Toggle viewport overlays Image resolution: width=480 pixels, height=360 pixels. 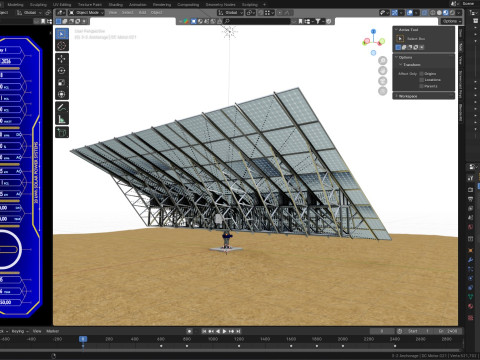tap(410, 13)
